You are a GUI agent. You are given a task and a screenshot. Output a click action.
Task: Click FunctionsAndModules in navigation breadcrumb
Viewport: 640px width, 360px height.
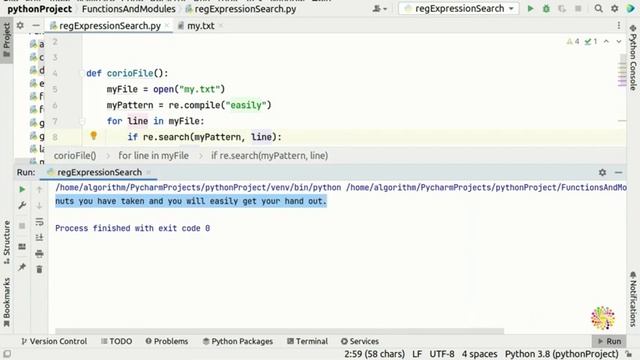tap(129, 9)
